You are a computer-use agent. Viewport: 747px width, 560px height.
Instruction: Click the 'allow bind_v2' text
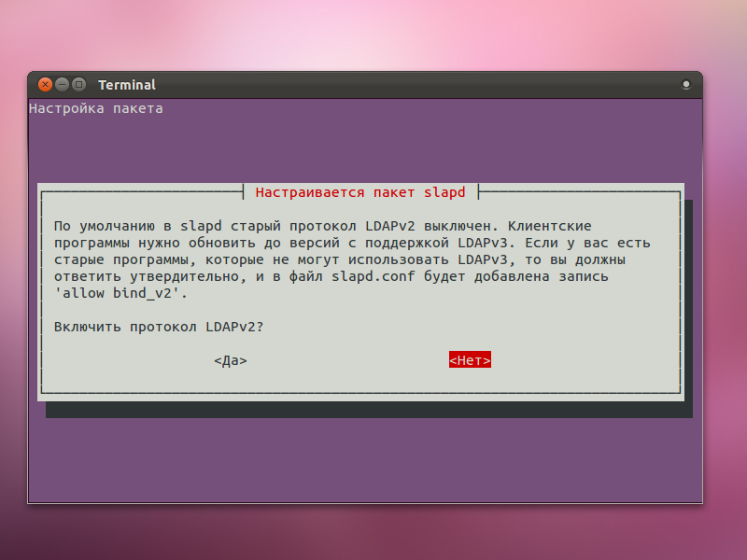click(120, 293)
